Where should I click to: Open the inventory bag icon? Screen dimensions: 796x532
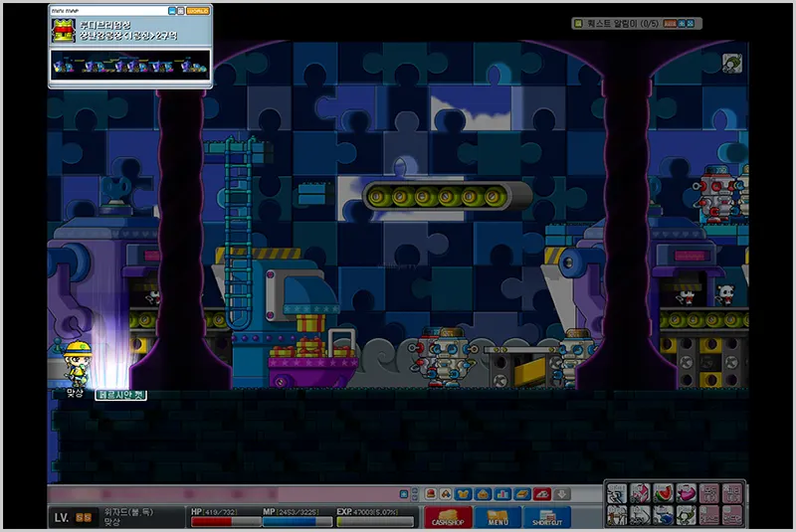coord(483,494)
